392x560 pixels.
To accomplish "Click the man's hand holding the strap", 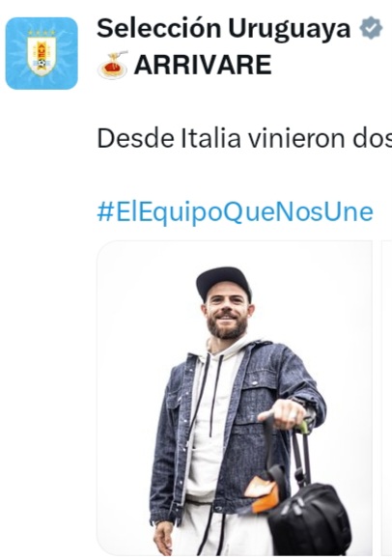I will [284, 414].
